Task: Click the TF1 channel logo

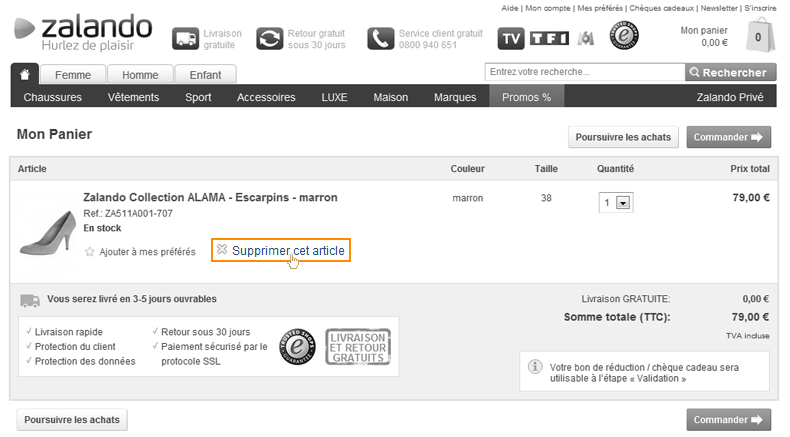Action: coord(549,38)
